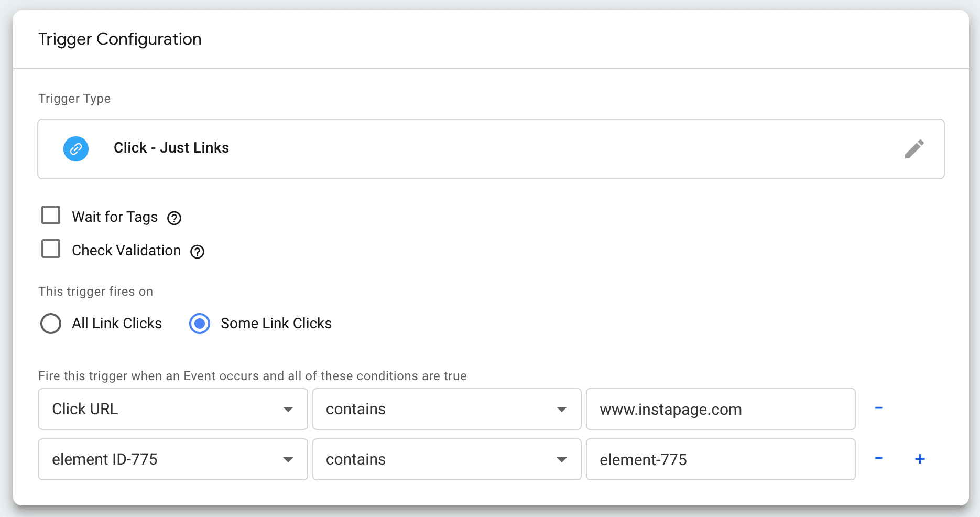Select the Some Link Clicks radio button
This screenshot has height=517, width=980.
[x=200, y=324]
